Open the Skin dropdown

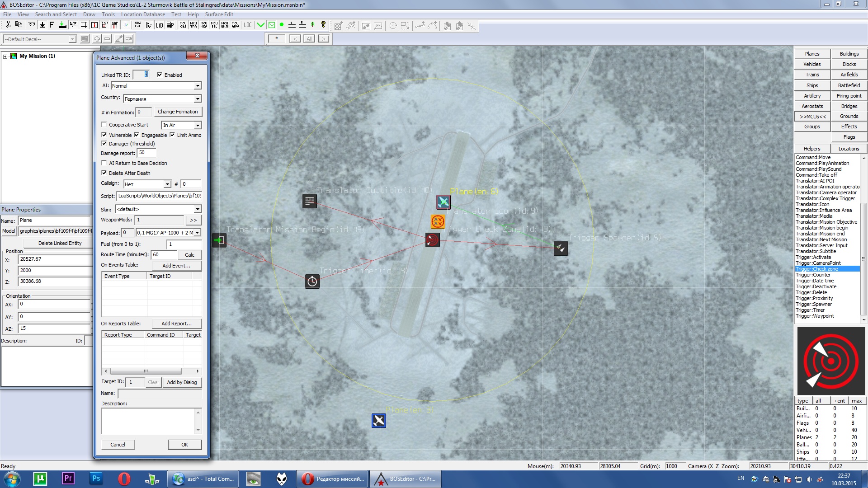click(x=198, y=209)
